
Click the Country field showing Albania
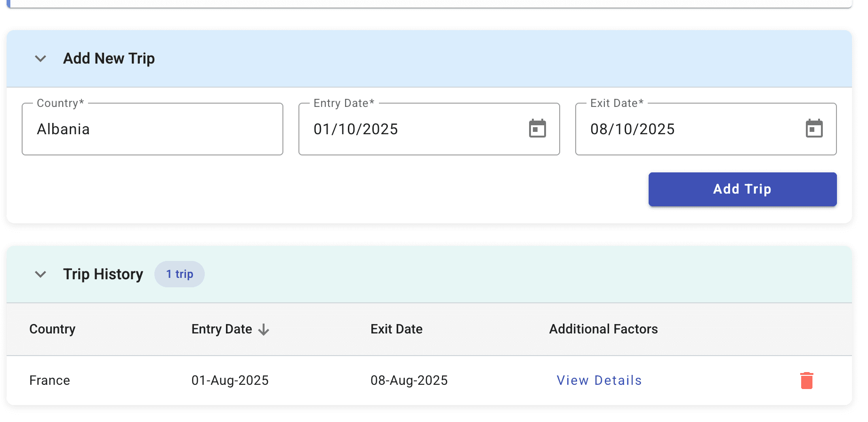(152, 129)
